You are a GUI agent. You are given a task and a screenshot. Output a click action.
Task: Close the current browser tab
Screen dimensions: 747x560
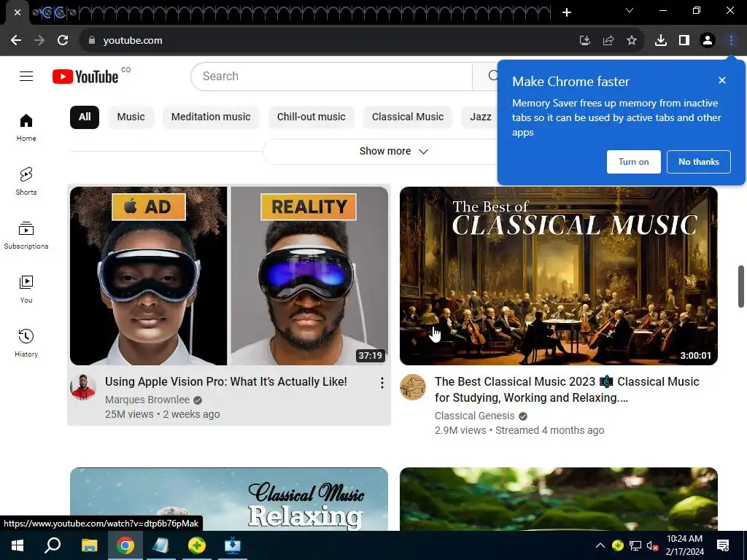(18, 12)
